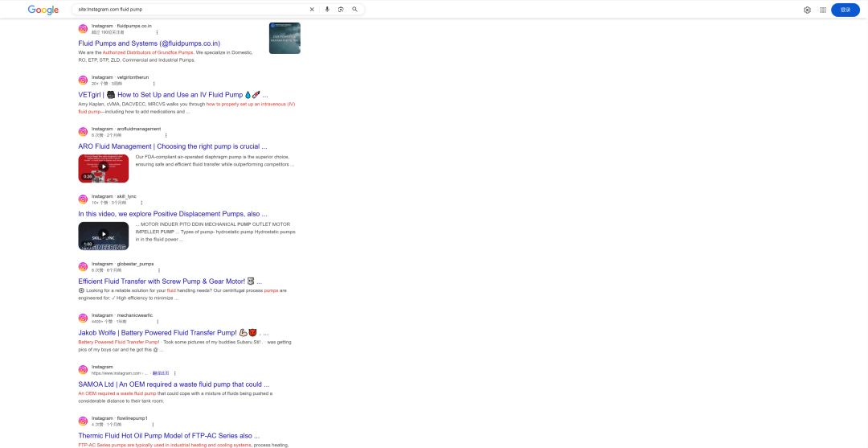Open Jakob Wolfe Battery Powered Pump result
Image resolution: width=868 pixels, height=448 pixels.
point(174,333)
